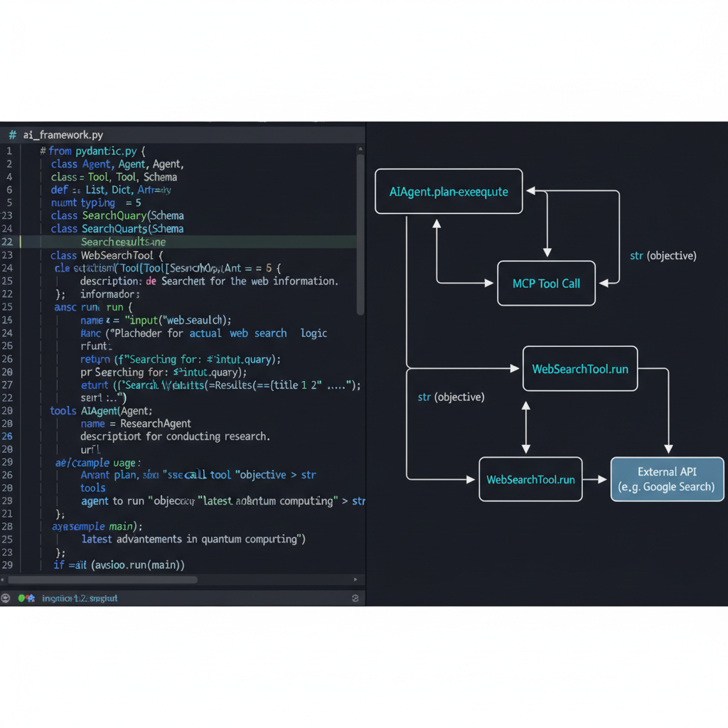The height and width of the screenshot is (728, 728).
Task: Click the 'latest advantements in quantum computing' line
Action: click(193, 539)
